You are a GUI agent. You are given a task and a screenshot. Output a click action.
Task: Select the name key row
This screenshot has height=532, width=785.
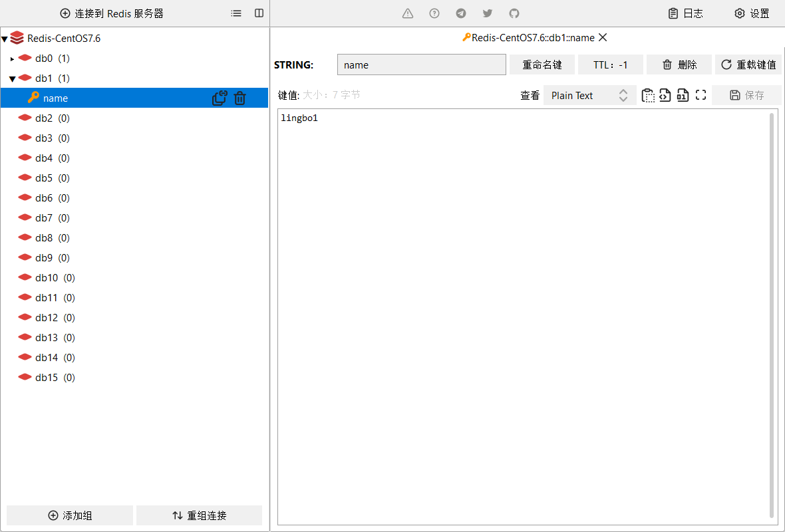134,98
